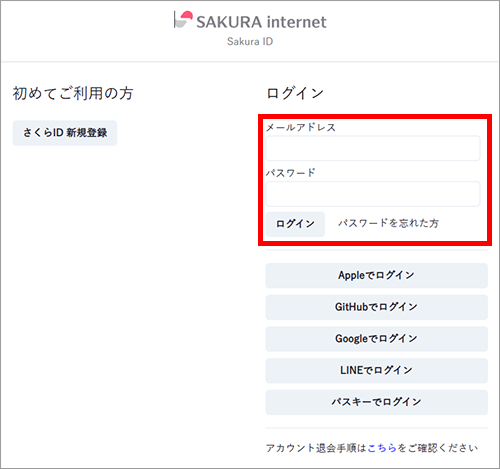The width and height of the screenshot is (500, 469).
Task: Use パスキーでログイン button
Action: point(377,402)
